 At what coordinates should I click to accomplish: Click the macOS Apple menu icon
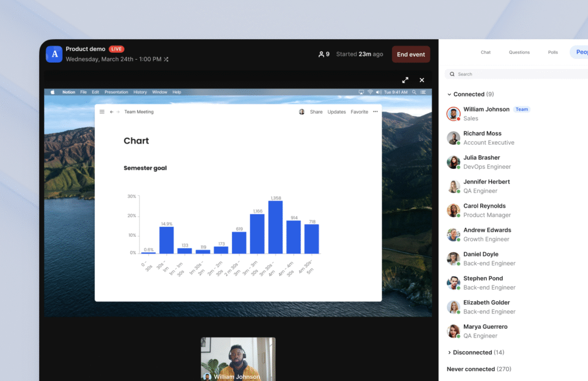[x=52, y=92]
